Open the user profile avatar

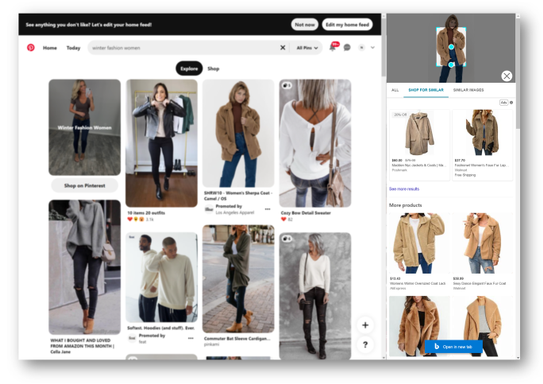[361, 47]
